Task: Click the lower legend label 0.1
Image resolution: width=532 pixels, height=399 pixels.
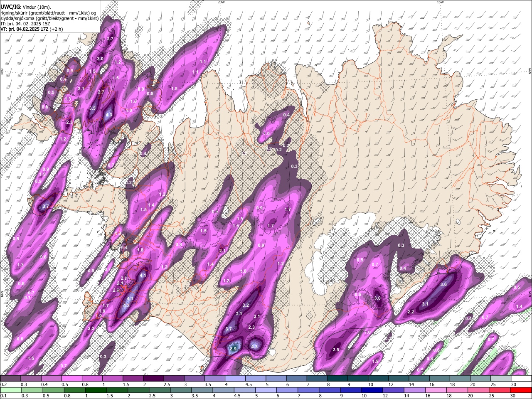Action: click(3, 396)
